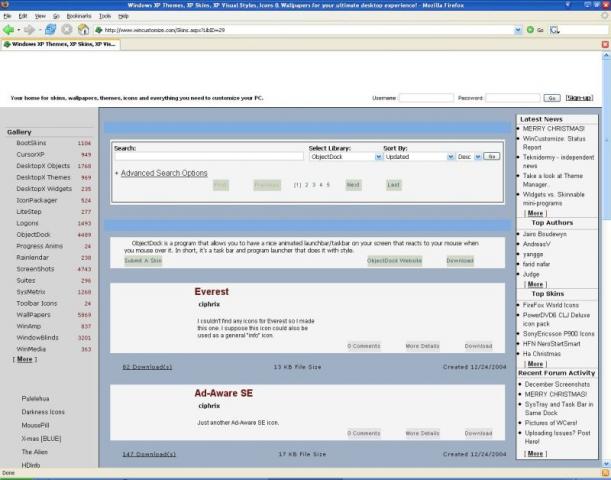The image size is (611, 480).
Task: Open the File menu
Action: [x=7, y=16]
